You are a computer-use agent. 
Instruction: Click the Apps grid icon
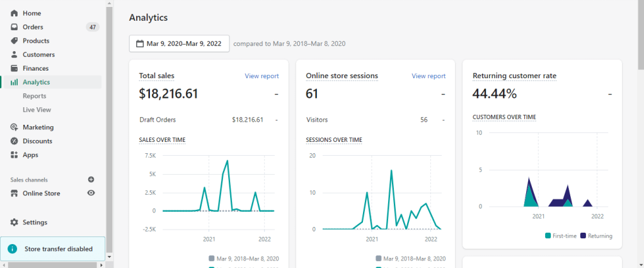pyautogui.click(x=14, y=155)
